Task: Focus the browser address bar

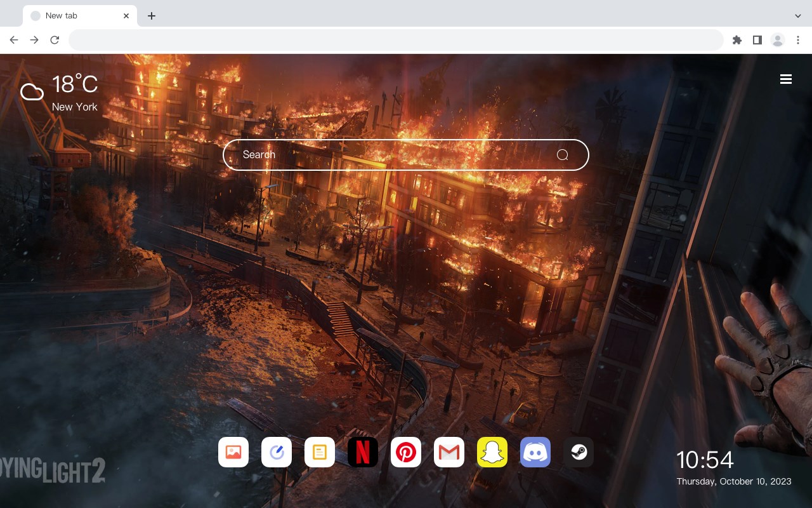Action: point(396,40)
